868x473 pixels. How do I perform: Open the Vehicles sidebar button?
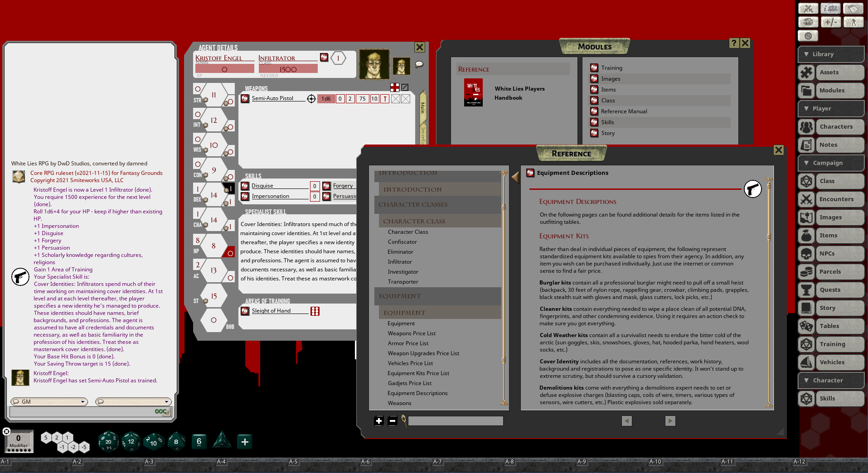click(831, 362)
